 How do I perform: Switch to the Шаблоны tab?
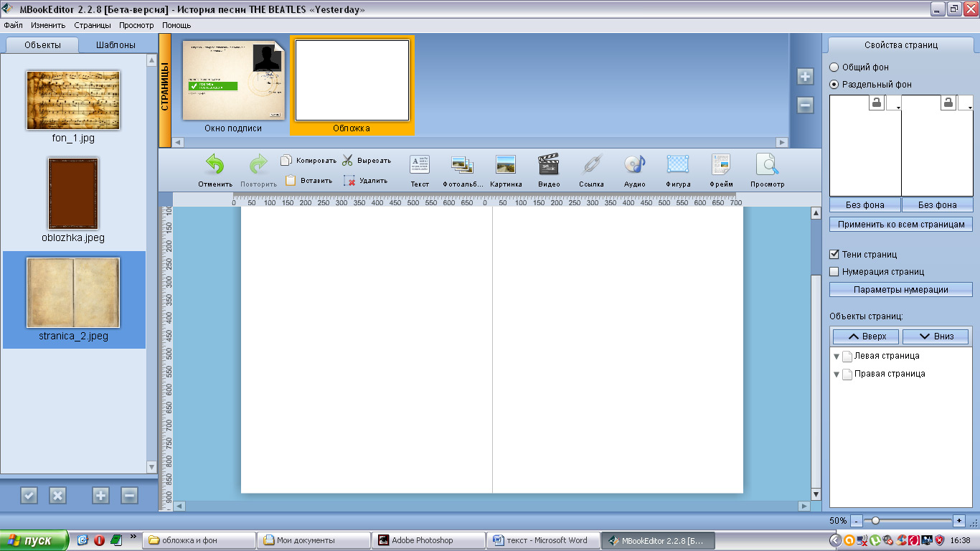(x=116, y=44)
